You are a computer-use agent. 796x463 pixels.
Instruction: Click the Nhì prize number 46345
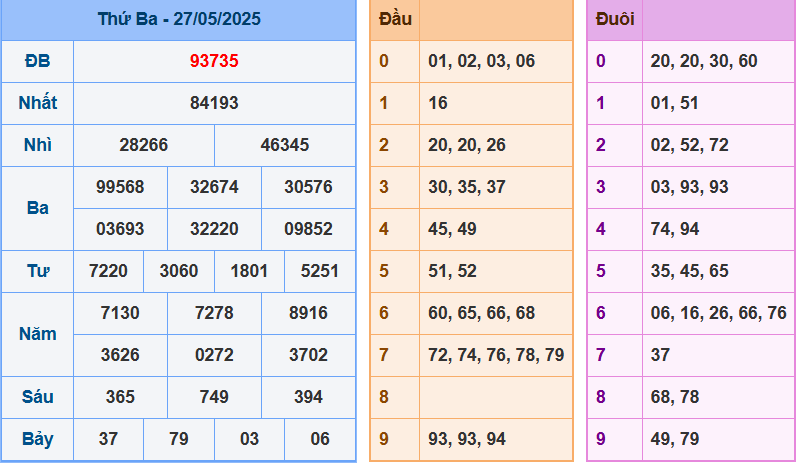(285, 145)
